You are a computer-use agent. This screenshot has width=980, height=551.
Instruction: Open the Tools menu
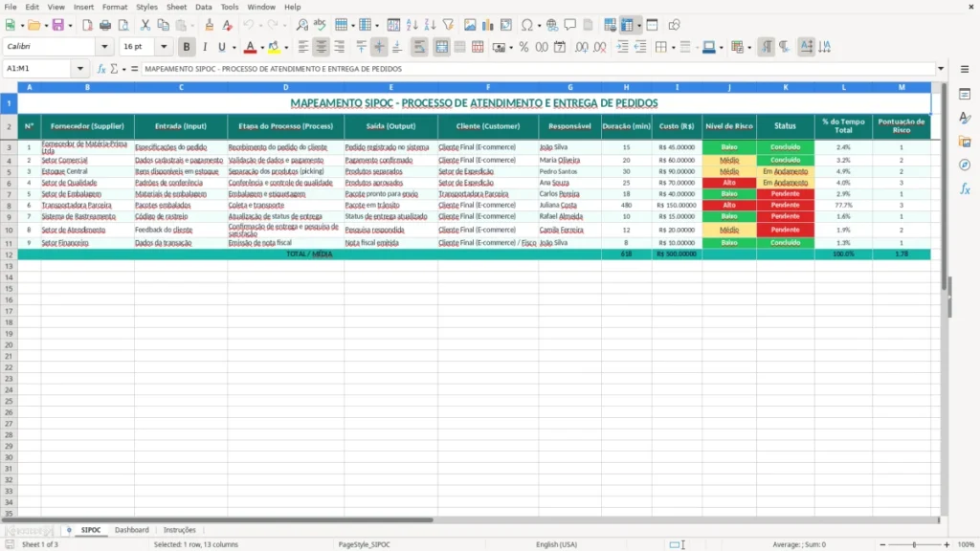coord(230,7)
